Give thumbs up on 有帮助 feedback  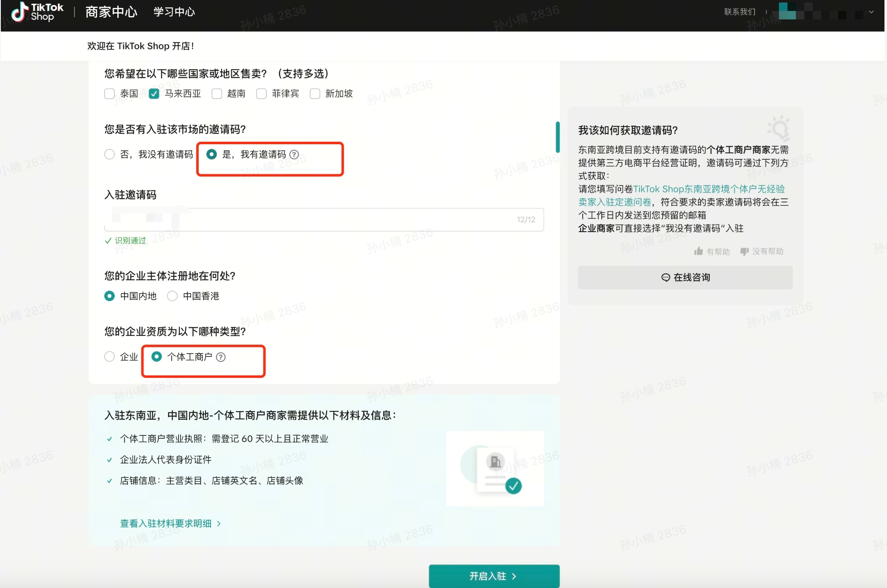pyautogui.click(x=712, y=251)
